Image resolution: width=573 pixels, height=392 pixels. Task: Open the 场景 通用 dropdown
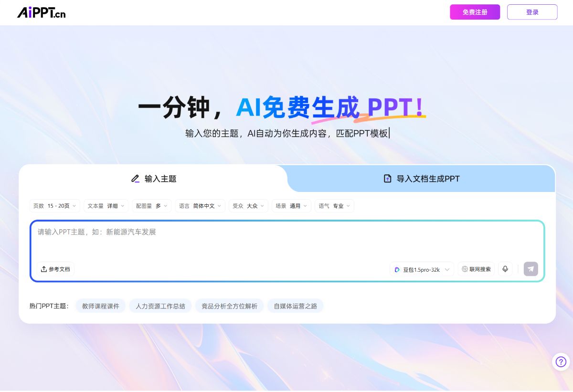(291, 206)
